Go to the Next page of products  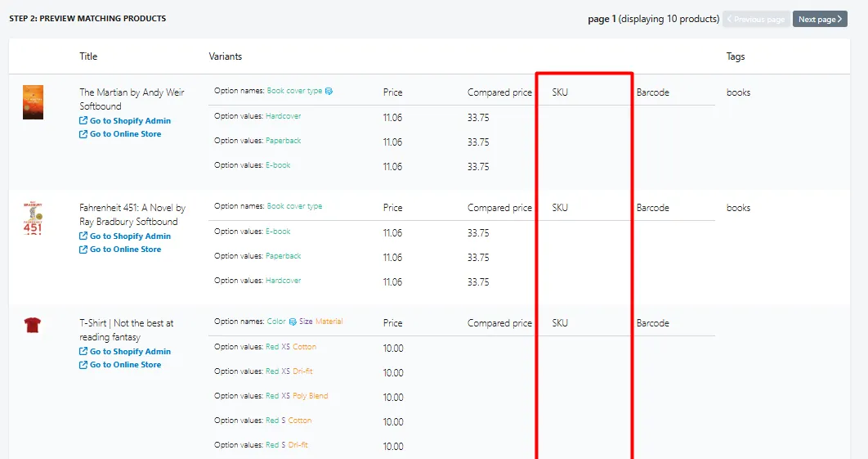[x=820, y=19]
